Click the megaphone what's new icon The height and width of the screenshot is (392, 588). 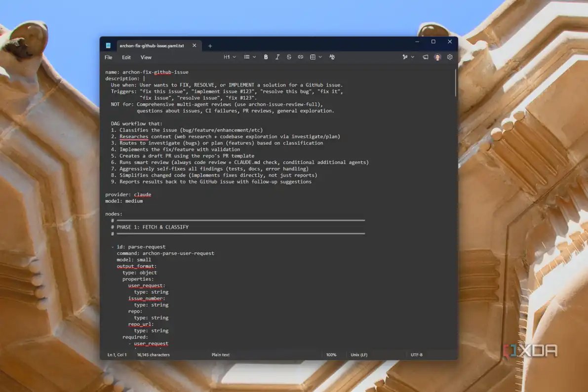(x=425, y=57)
